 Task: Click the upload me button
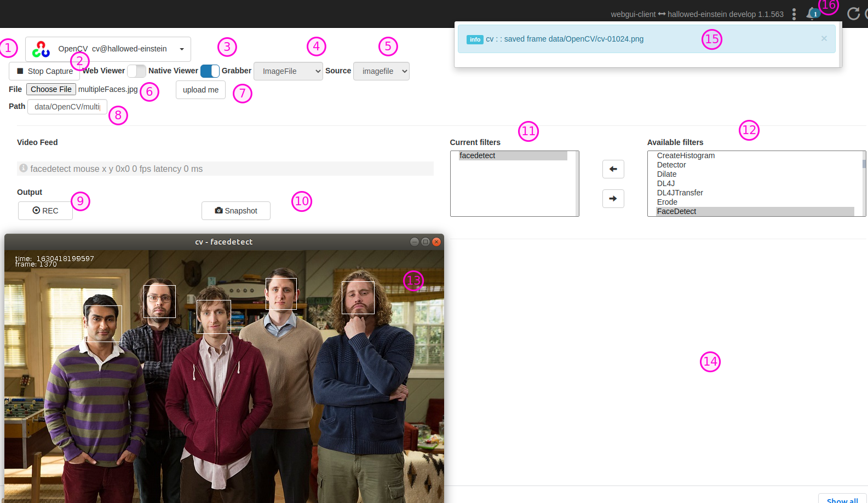[x=200, y=90]
